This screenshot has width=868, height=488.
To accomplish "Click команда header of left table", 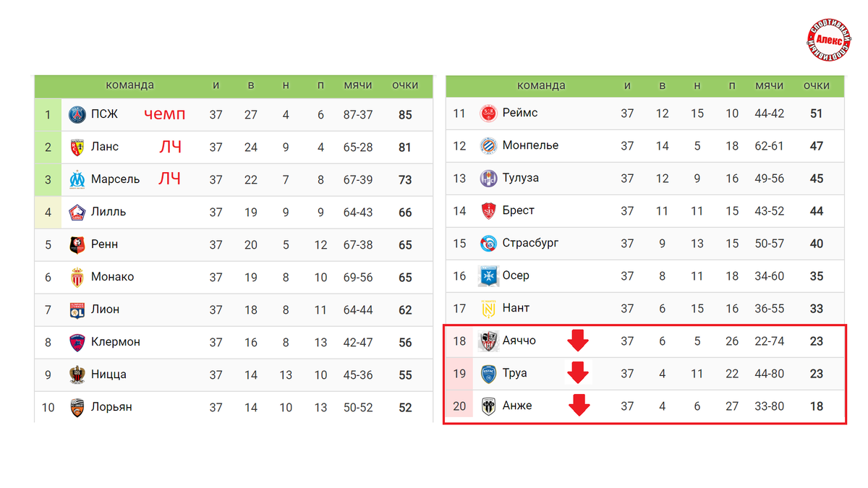I will [130, 85].
